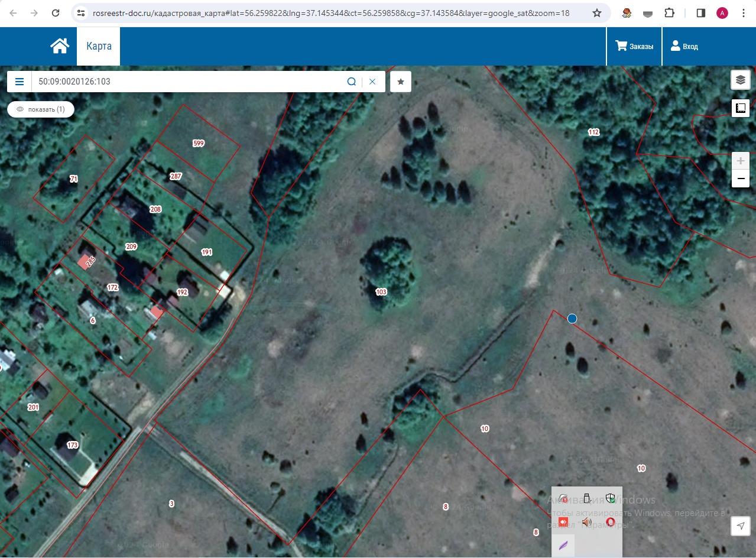Image resolution: width=756 pixels, height=558 pixels.
Task: Switch to the Карта tab
Action: [99, 46]
